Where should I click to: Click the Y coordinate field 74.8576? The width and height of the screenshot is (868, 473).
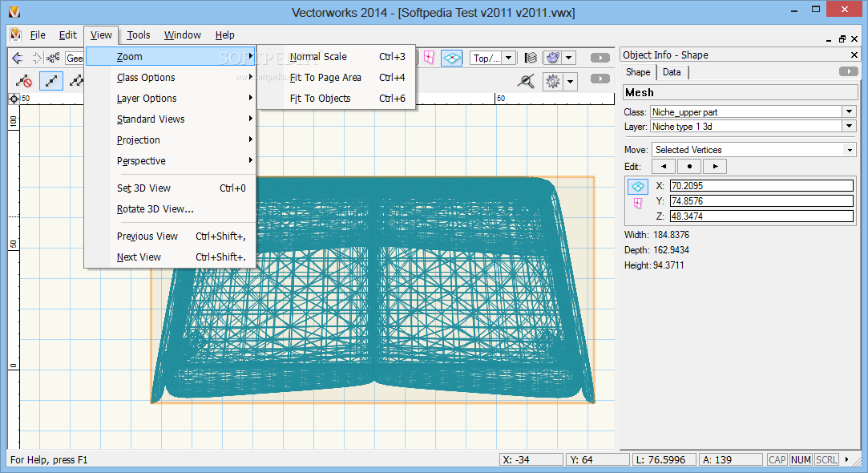tap(761, 201)
